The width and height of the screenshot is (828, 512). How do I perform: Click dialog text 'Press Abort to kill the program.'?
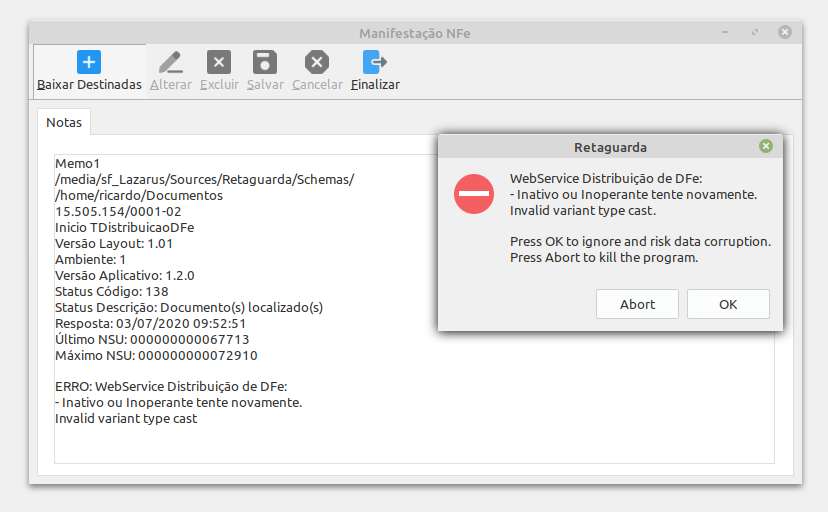pos(604,258)
